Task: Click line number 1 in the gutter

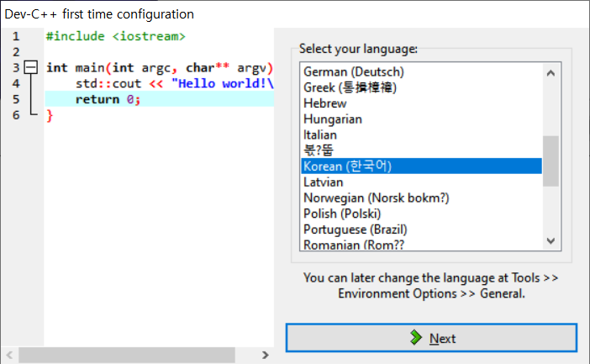Action: (16, 36)
